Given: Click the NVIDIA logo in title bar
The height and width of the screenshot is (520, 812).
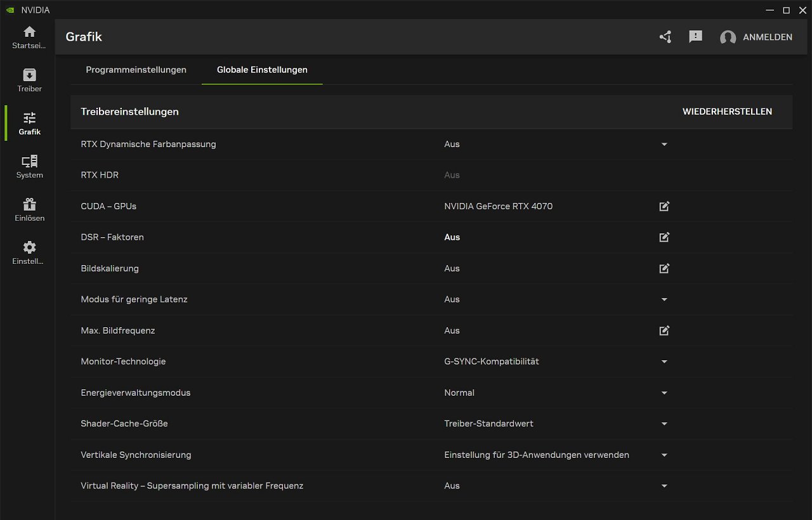Looking at the screenshot, I should point(10,10).
